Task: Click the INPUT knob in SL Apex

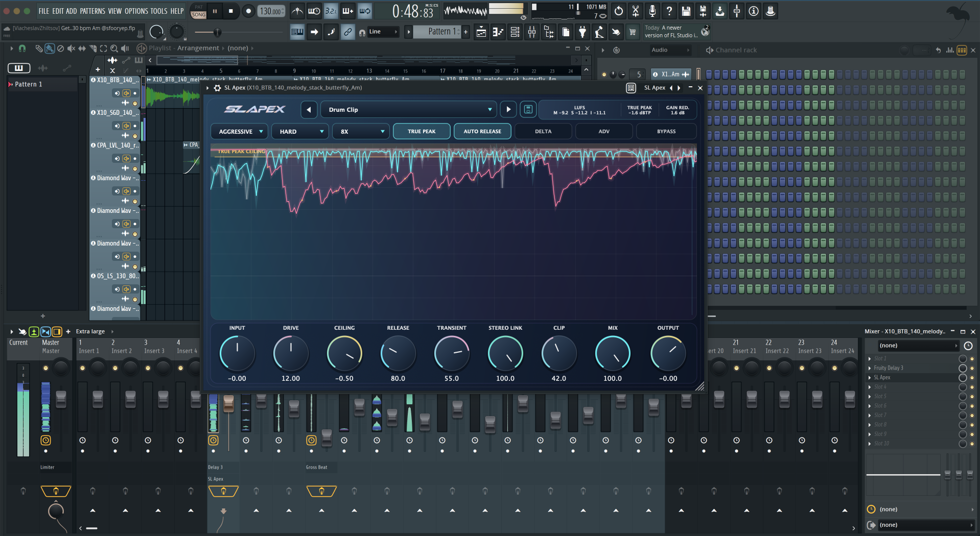Action: [237, 353]
